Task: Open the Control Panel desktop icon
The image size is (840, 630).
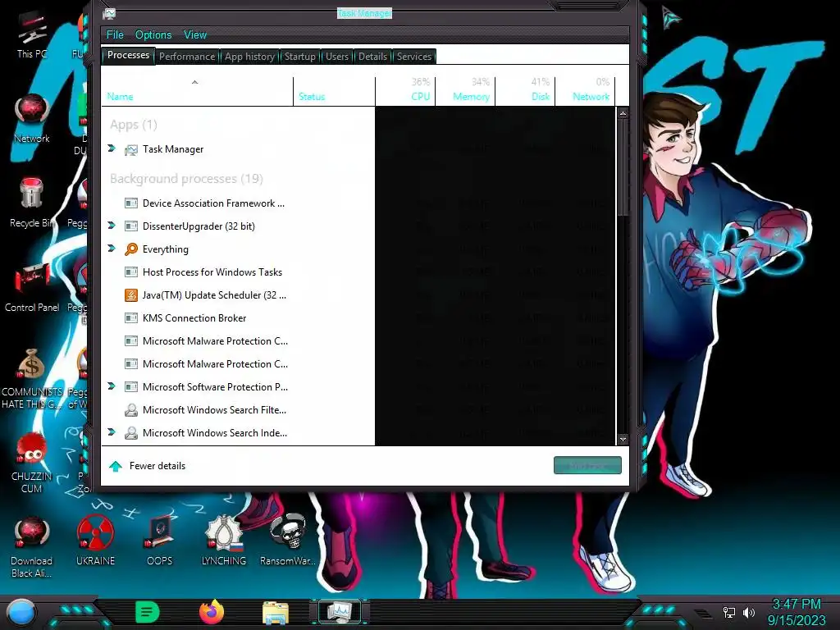Action: pyautogui.click(x=32, y=286)
